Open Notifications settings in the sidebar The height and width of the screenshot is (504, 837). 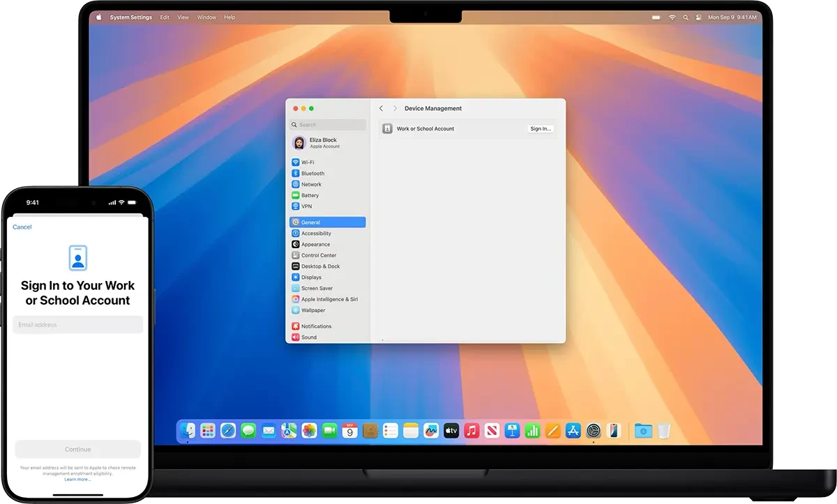[x=327, y=326]
